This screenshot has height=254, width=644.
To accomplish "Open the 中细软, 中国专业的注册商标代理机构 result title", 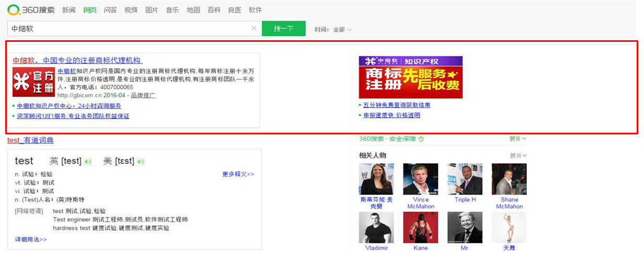I will [77, 61].
